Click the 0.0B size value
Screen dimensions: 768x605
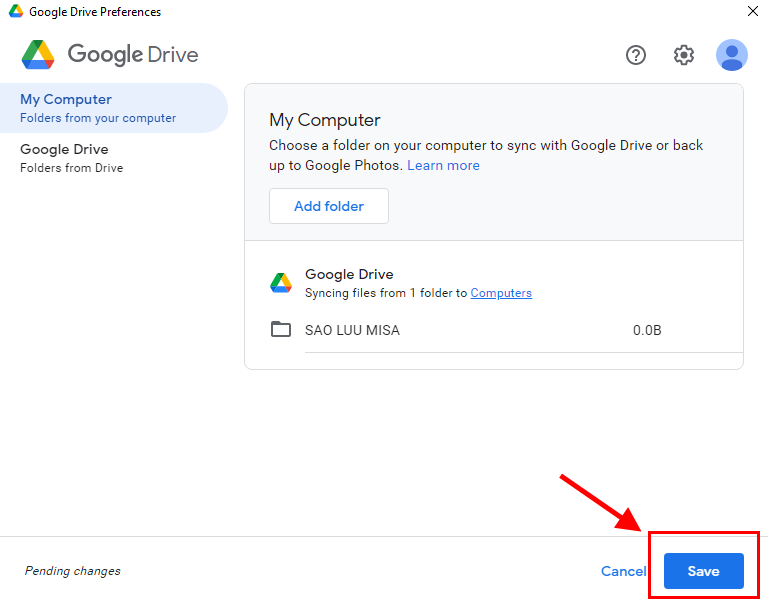coord(647,330)
